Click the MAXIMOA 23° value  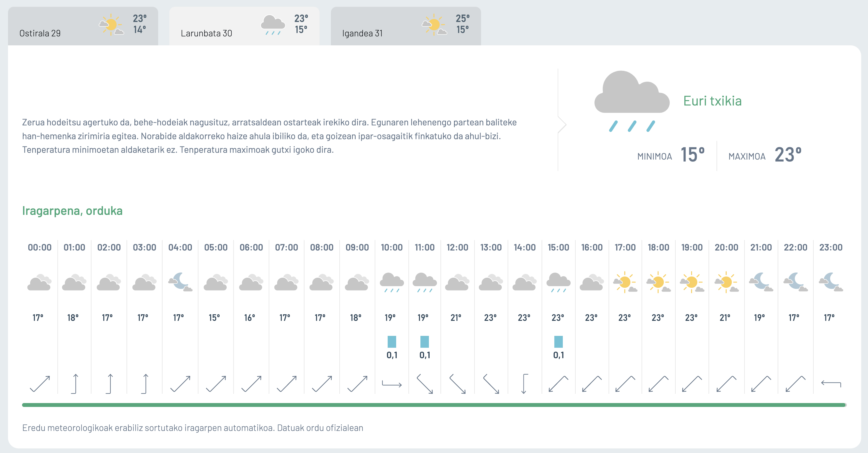(x=788, y=155)
